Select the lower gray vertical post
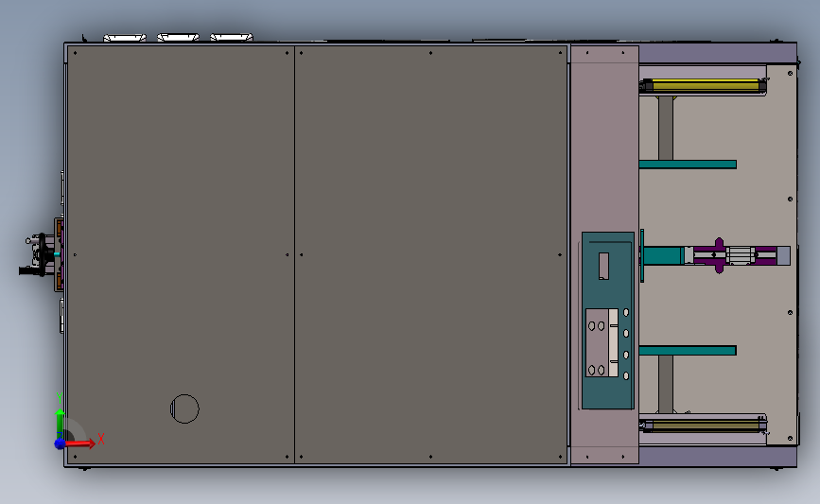The width and height of the screenshot is (820, 504). (666, 384)
